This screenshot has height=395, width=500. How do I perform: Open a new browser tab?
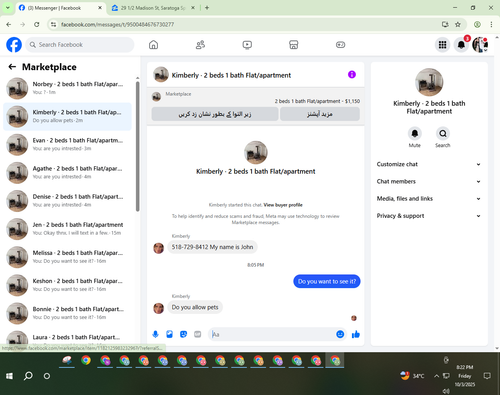pos(207,8)
